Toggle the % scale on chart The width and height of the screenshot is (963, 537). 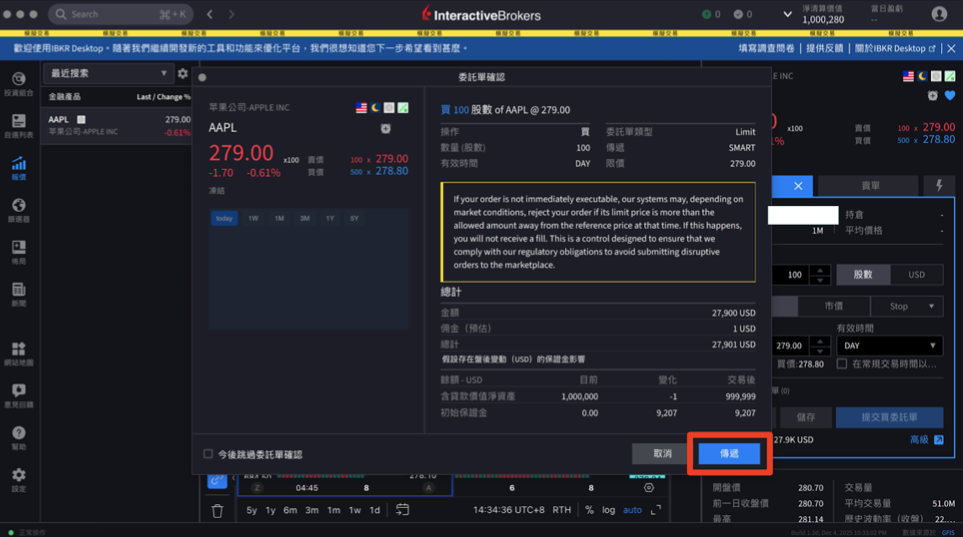(590, 509)
